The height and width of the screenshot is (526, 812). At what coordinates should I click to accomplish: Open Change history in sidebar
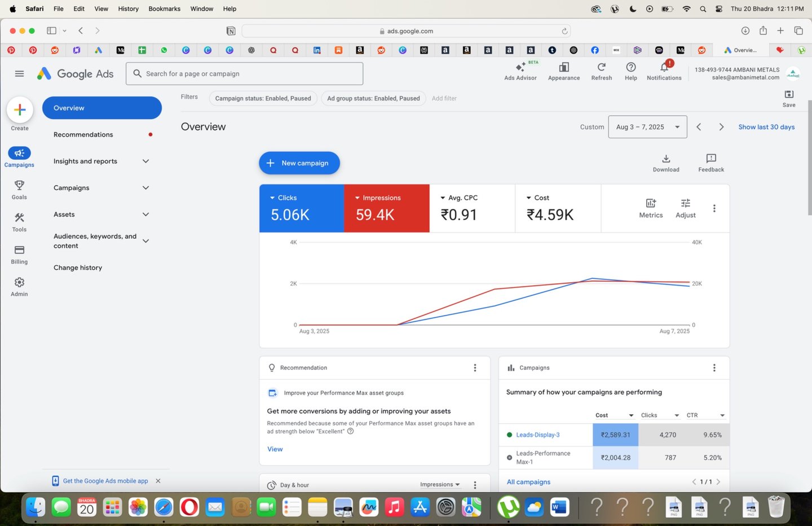78,268
